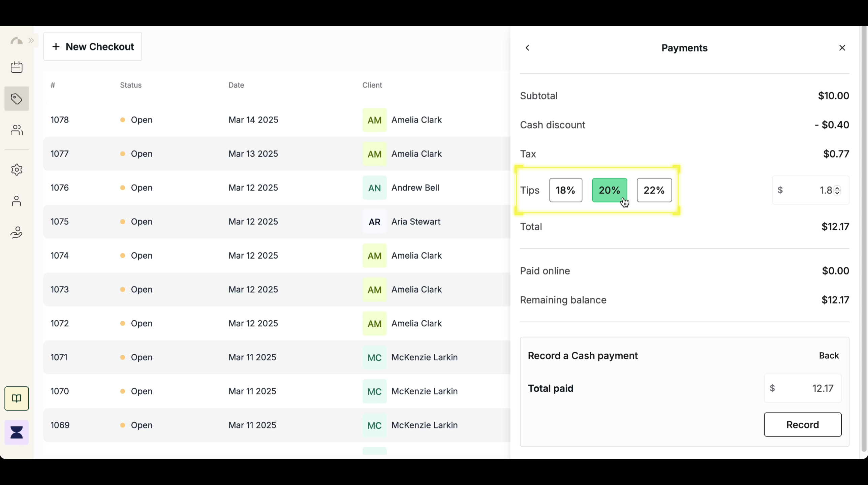Open the book guide icon in sidebar

point(17,398)
